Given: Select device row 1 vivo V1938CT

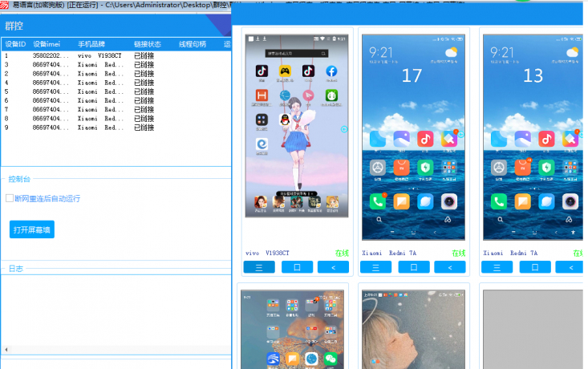Looking at the screenshot, I should (x=116, y=55).
